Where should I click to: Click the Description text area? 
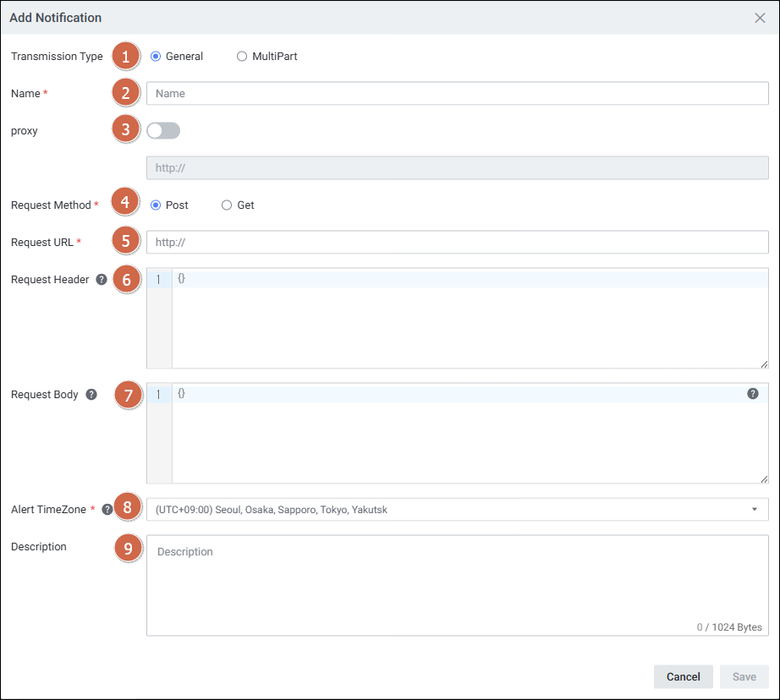pos(457,583)
